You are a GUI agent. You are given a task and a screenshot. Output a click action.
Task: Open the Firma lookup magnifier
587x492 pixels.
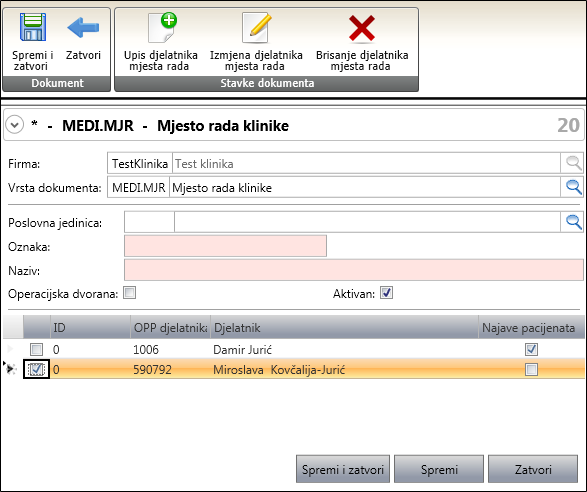[573, 163]
